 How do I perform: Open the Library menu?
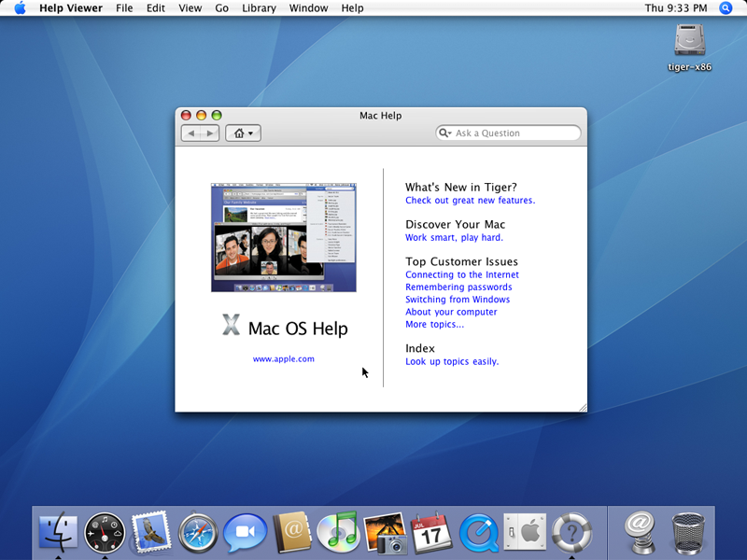point(259,8)
